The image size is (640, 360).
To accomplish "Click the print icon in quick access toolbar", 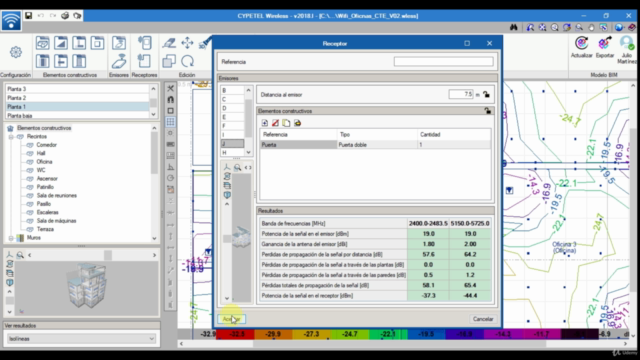I will coord(65,16).
